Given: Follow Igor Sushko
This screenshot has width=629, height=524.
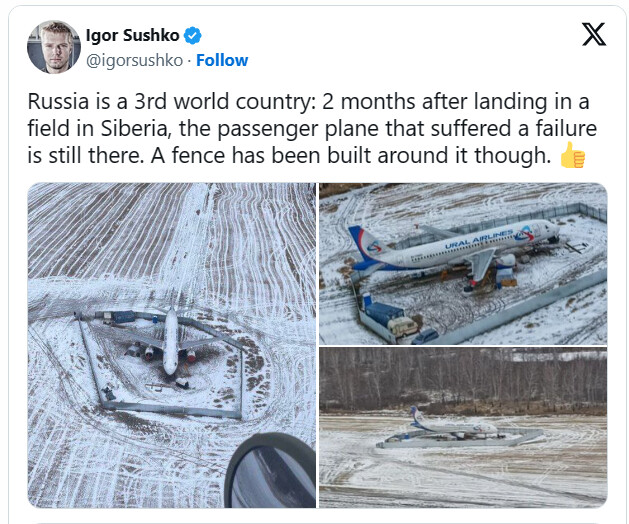Looking at the screenshot, I should (222, 60).
